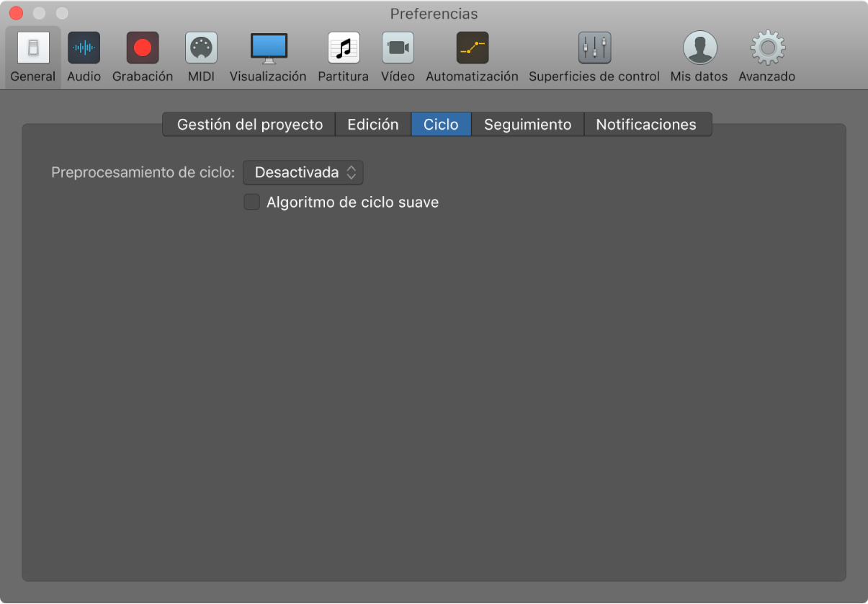Open MIDI preferences icon
Image resolution: width=868 pixels, height=604 pixels.
[x=201, y=48]
